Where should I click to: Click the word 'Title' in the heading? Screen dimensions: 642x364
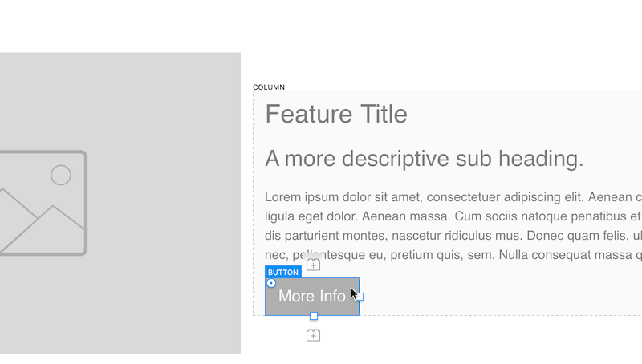coord(384,114)
